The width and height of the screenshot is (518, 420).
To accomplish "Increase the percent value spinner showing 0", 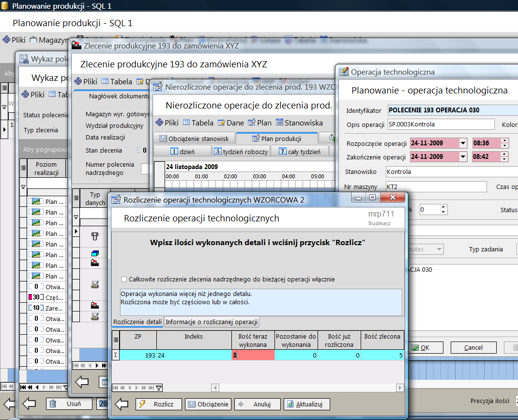I will tap(443, 207).
